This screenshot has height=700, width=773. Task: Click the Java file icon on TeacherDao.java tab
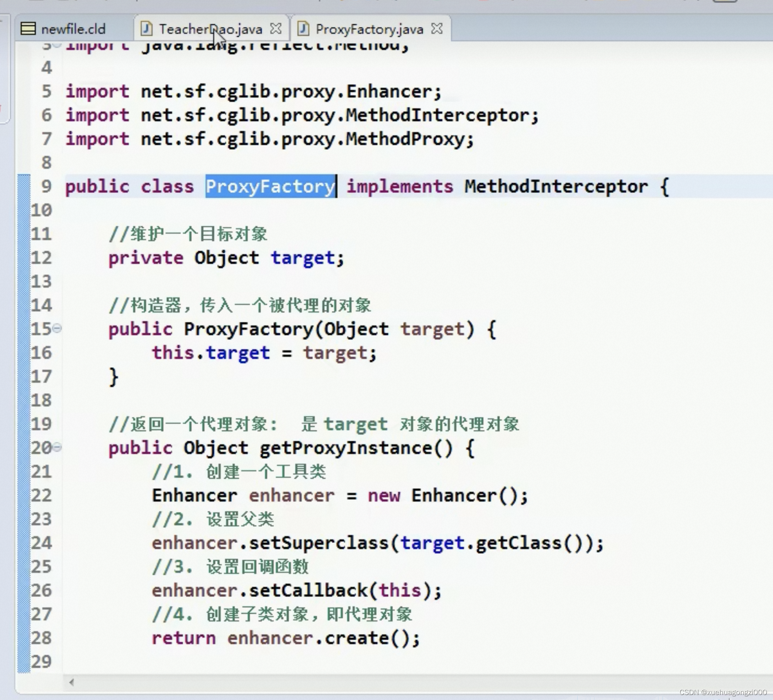coord(146,29)
